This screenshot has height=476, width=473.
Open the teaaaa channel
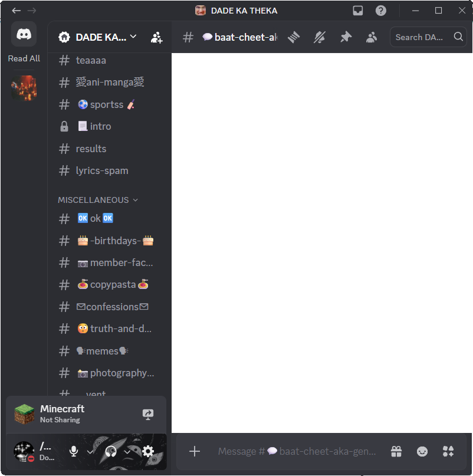coord(110,60)
